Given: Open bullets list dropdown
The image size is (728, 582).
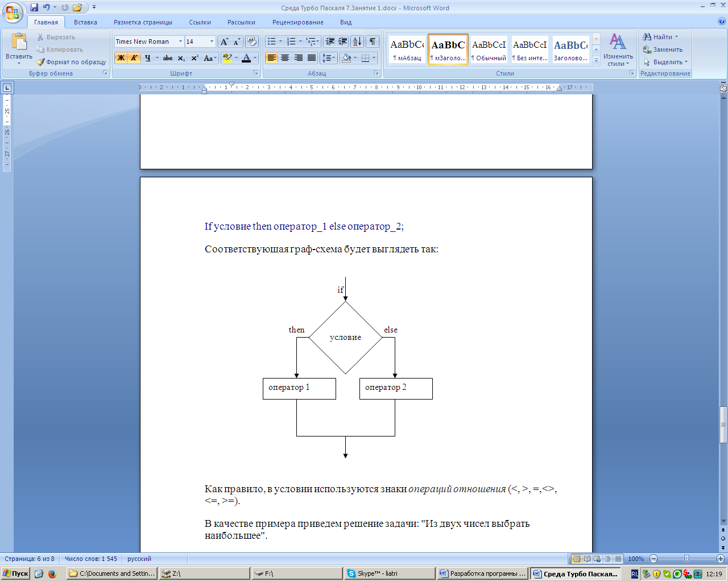Looking at the screenshot, I should coord(280,41).
